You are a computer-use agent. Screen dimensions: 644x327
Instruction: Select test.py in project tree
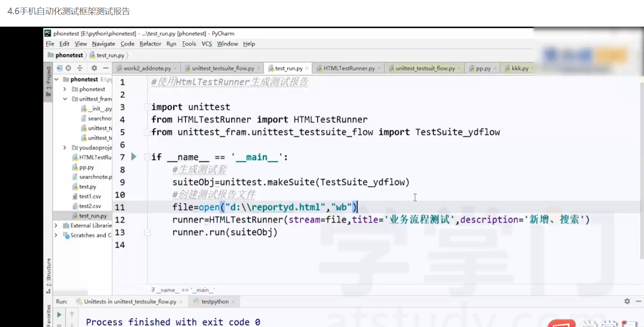[84, 187]
